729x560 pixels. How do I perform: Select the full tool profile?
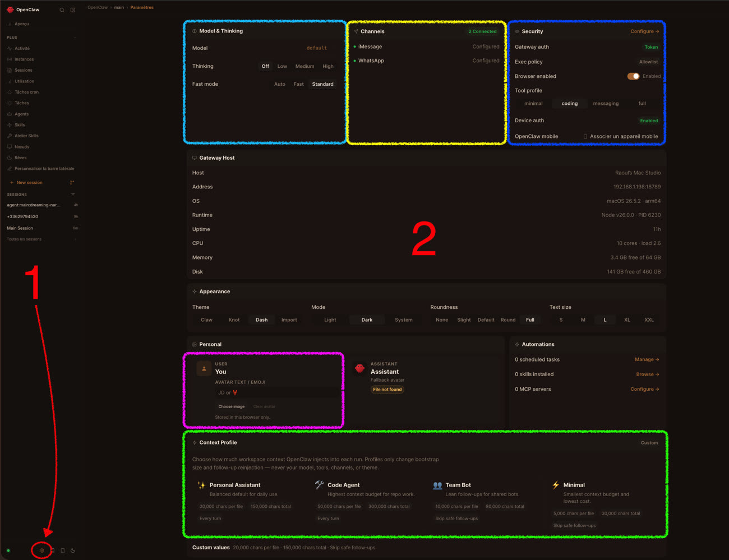point(642,104)
